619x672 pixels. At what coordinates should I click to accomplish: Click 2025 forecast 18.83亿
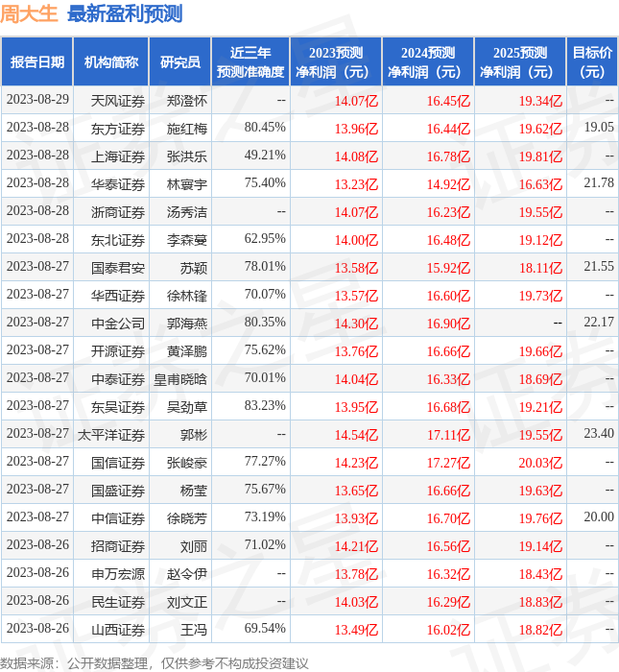540,603
